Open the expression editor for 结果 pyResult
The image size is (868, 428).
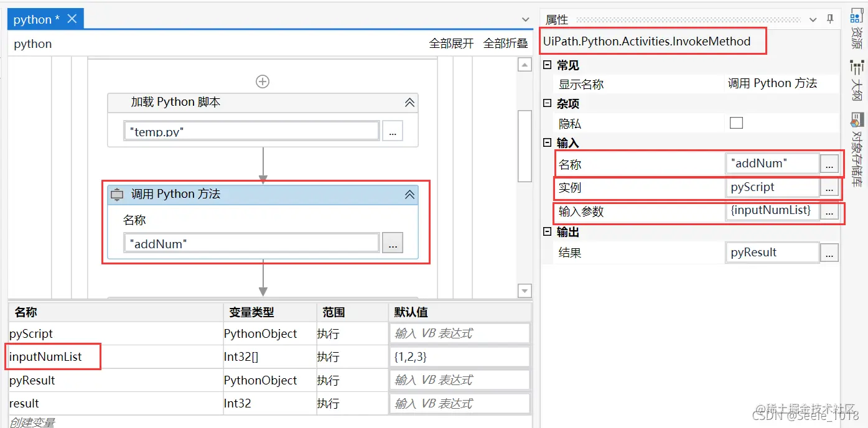[829, 252]
